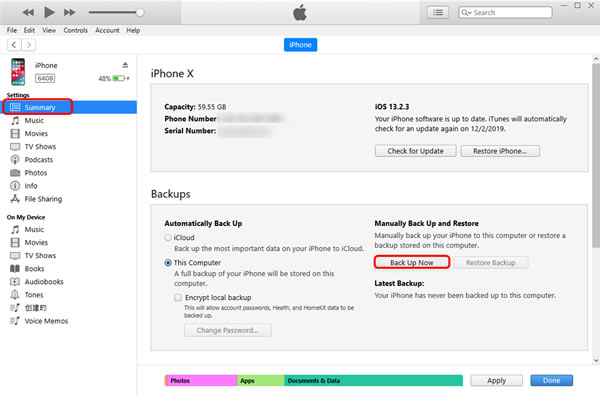Click the Restore Backup button
Screen dimensions: 600x395
pos(491,263)
